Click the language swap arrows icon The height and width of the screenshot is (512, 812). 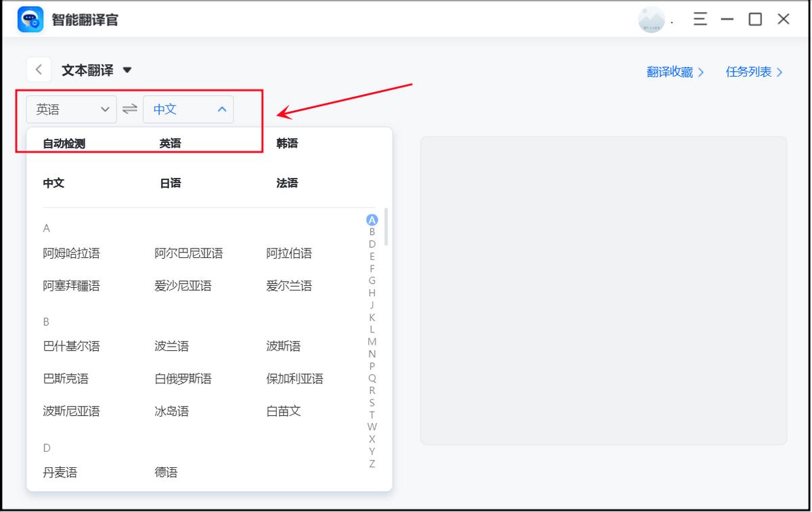click(129, 109)
